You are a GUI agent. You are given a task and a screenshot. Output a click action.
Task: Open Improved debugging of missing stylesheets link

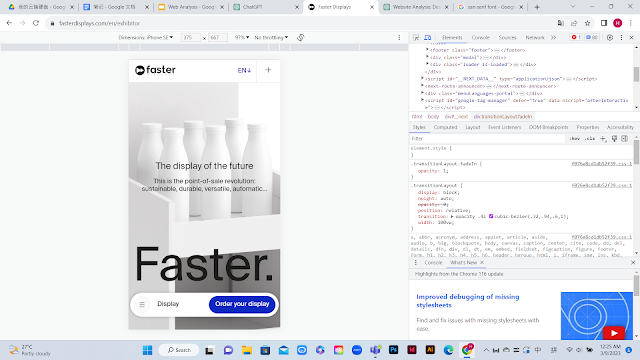click(468, 301)
